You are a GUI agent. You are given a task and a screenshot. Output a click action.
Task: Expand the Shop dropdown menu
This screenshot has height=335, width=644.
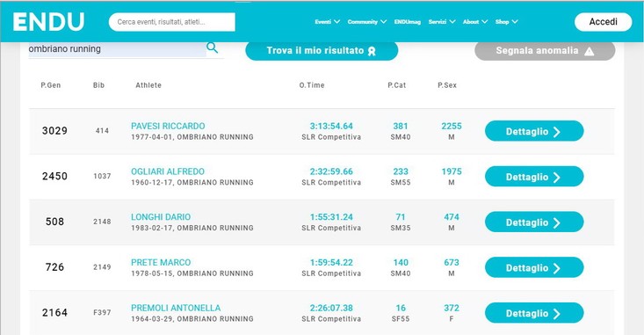pyautogui.click(x=506, y=22)
